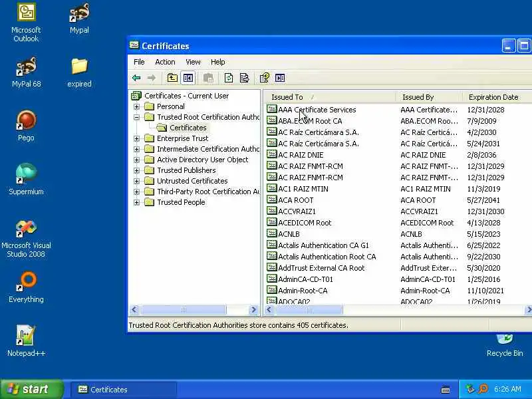Select the Trusted Publishers folder
The height and width of the screenshot is (399, 532).
186,170
